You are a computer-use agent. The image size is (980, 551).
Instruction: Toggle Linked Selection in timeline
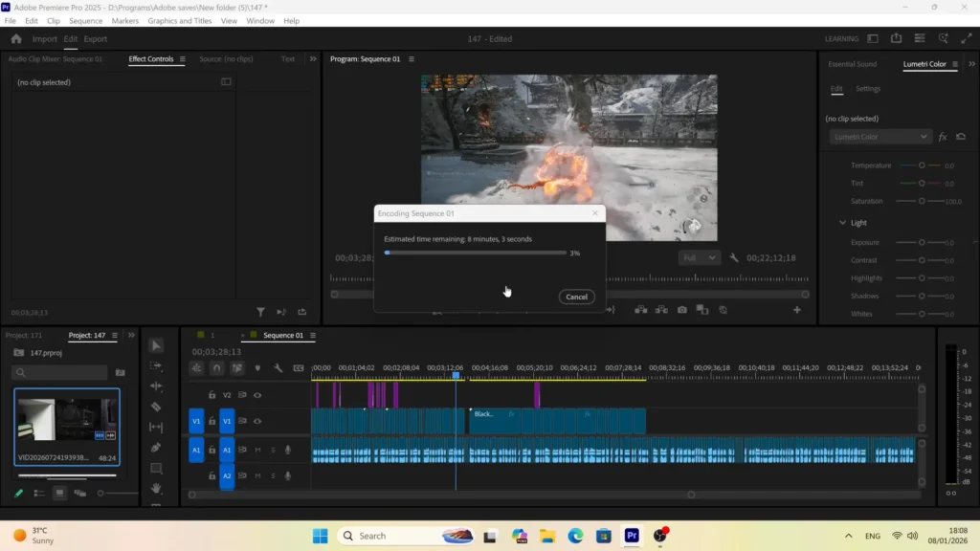pos(237,368)
